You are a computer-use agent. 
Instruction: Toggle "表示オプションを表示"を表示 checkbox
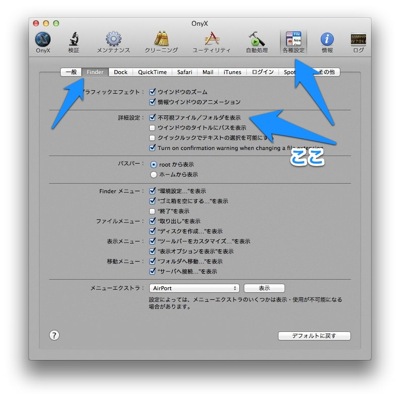152,251
